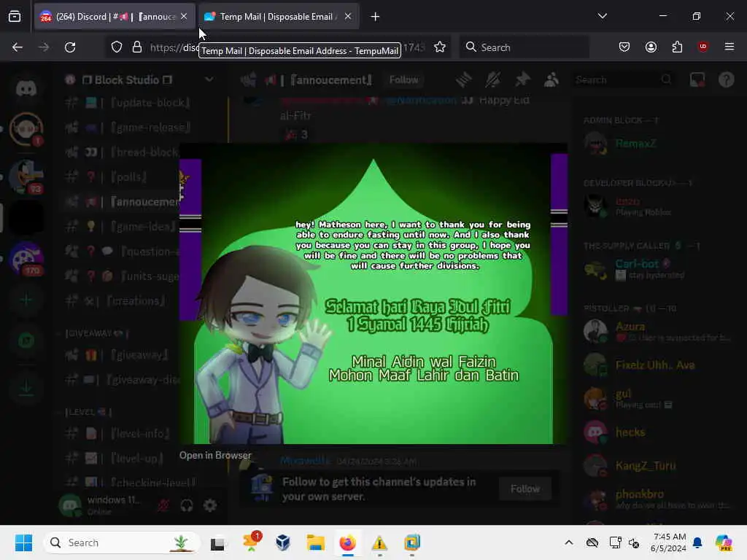Open Discord user settings gear icon

coord(210,505)
